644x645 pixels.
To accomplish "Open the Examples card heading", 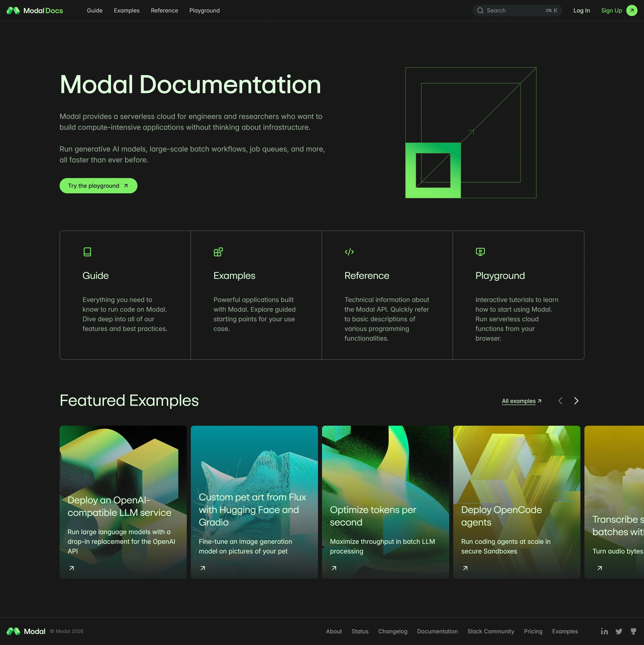I will (x=234, y=275).
